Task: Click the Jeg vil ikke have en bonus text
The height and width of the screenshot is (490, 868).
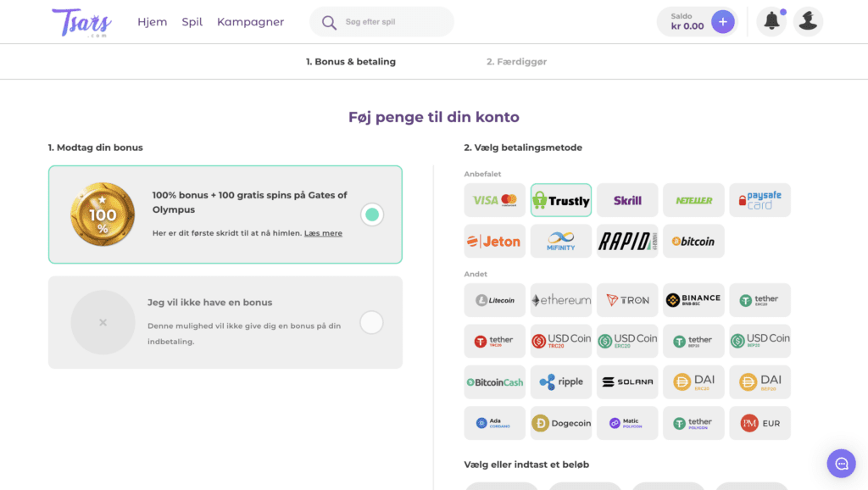Action: point(210,303)
